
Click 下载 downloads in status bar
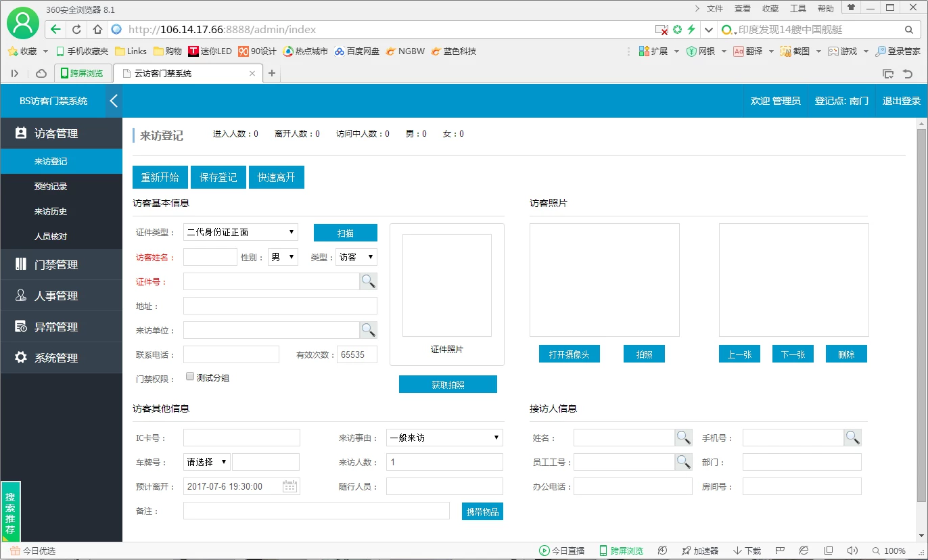click(x=747, y=551)
